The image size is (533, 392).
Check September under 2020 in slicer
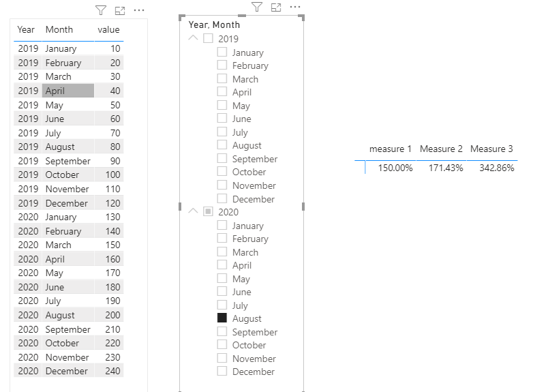(x=222, y=331)
